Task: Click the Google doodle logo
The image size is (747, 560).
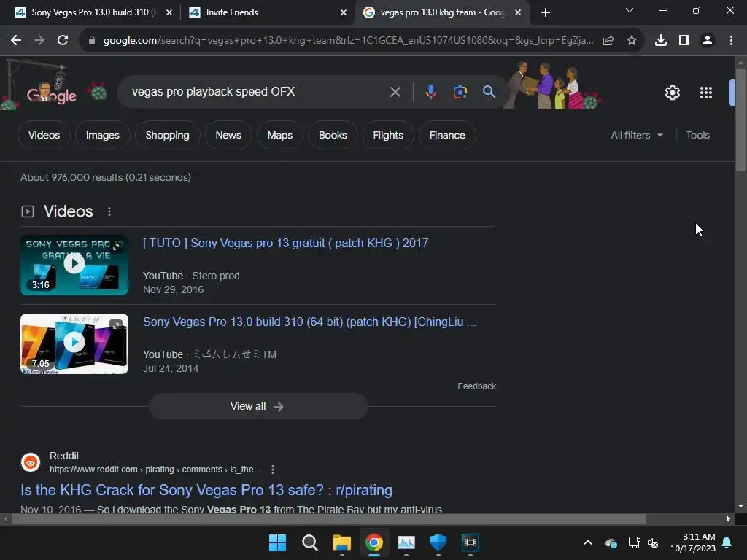Action: (x=52, y=93)
